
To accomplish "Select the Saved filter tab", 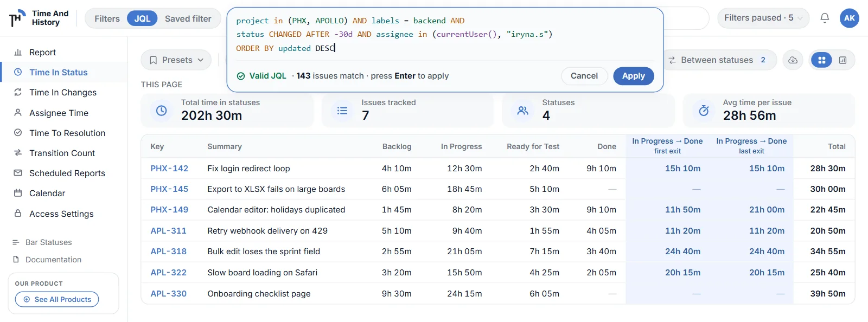I will pyautogui.click(x=188, y=18).
